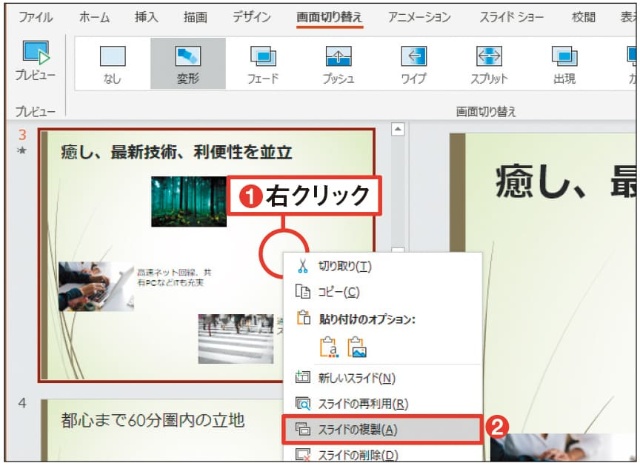The width and height of the screenshot is (640, 466).
Task: Select slide 3 thumbnail in panel
Action: [x=207, y=255]
